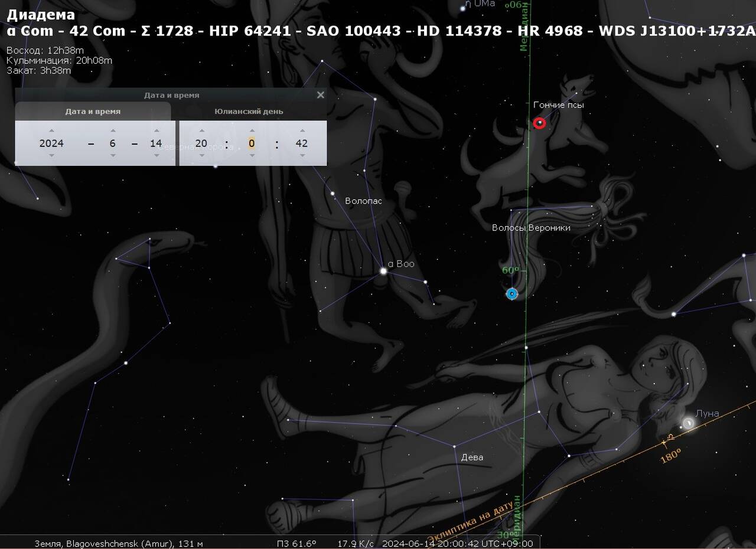
Task: Click the date-time 2024-06-14 20:00:42 UTC+09:00 readout
Action: [457, 543]
